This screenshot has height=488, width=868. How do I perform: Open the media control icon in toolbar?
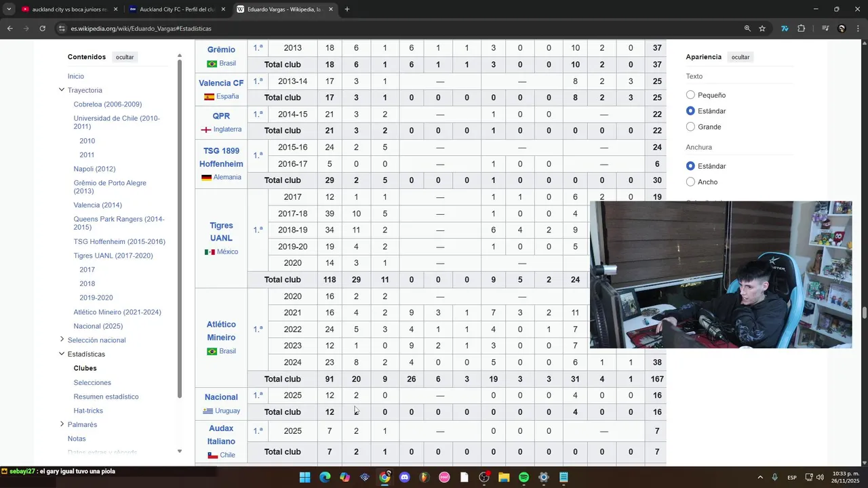pyautogui.click(x=825, y=28)
